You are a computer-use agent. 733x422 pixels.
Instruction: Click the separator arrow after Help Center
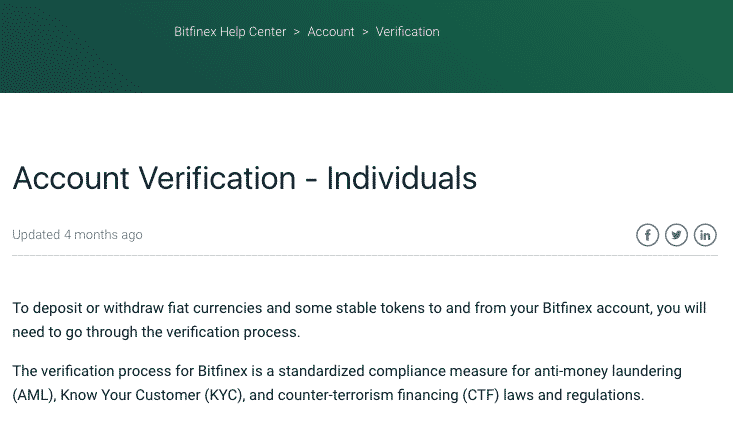click(x=296, y=32)
